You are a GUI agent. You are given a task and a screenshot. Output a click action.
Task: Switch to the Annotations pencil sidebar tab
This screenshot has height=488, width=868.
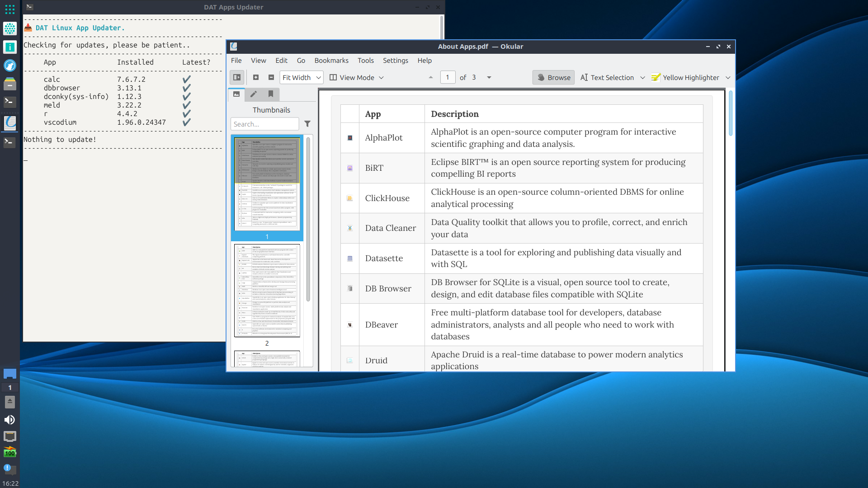(254, 94)
